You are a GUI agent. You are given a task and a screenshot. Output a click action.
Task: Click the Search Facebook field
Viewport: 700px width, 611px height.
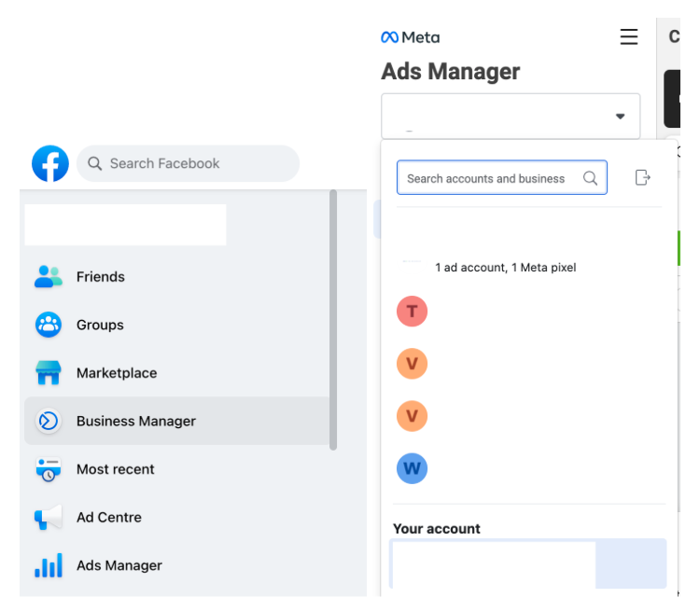click(x=188, y=163)
